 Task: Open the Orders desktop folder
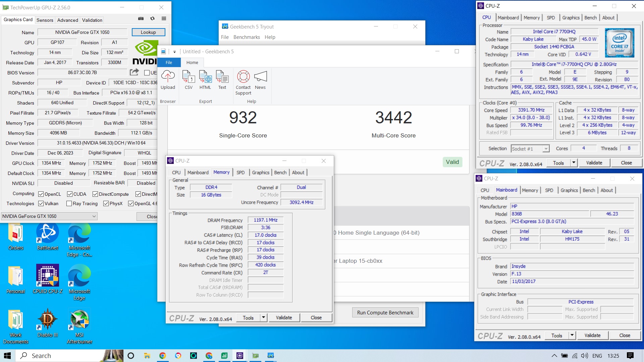click(16, 237)
